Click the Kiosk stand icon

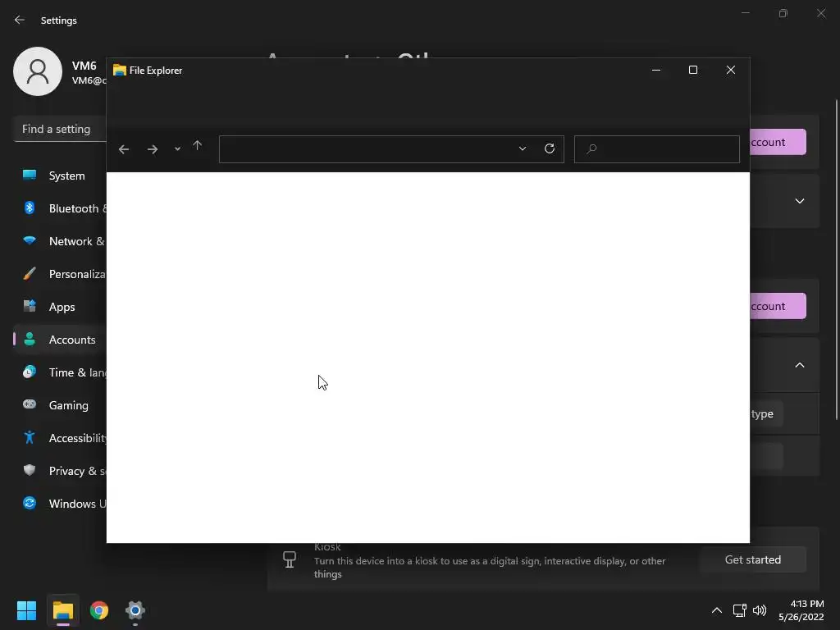click(x=290, y=559)
